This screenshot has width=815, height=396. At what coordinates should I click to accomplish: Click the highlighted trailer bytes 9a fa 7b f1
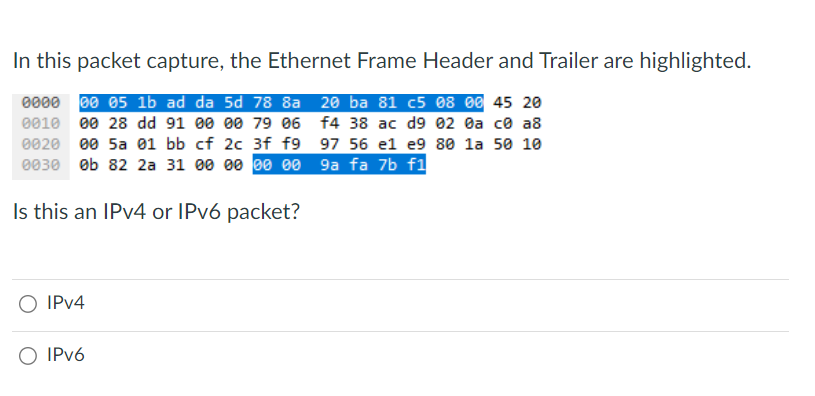[373, 165]
